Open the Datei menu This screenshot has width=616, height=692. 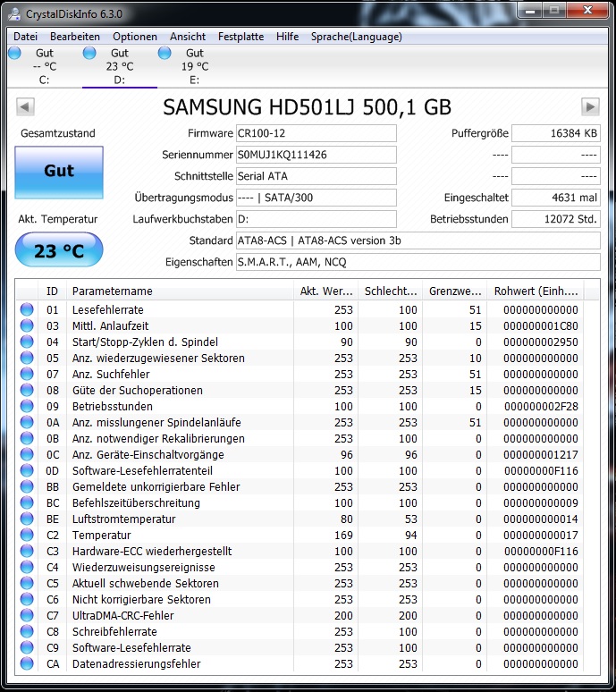click(x=25, y=37)
